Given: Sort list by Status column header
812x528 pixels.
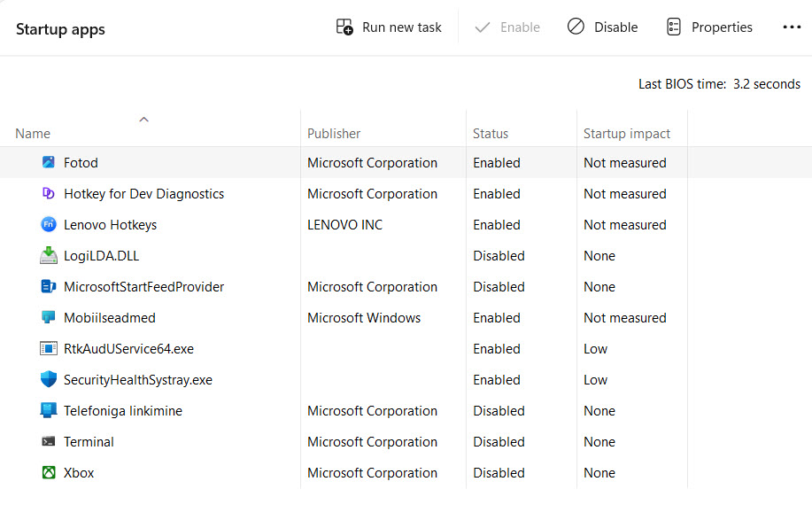Looking at the screenshot, I should click(491, 134).
